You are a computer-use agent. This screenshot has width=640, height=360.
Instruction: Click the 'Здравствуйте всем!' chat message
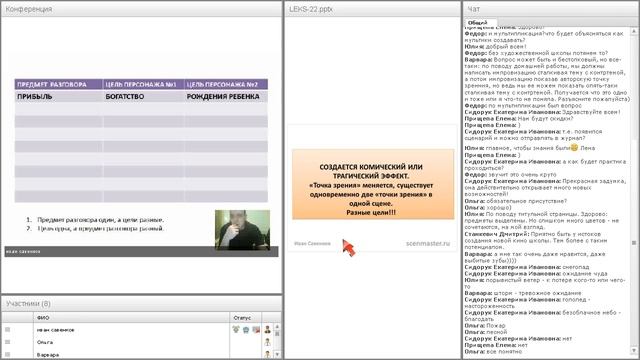coord(591,112)
